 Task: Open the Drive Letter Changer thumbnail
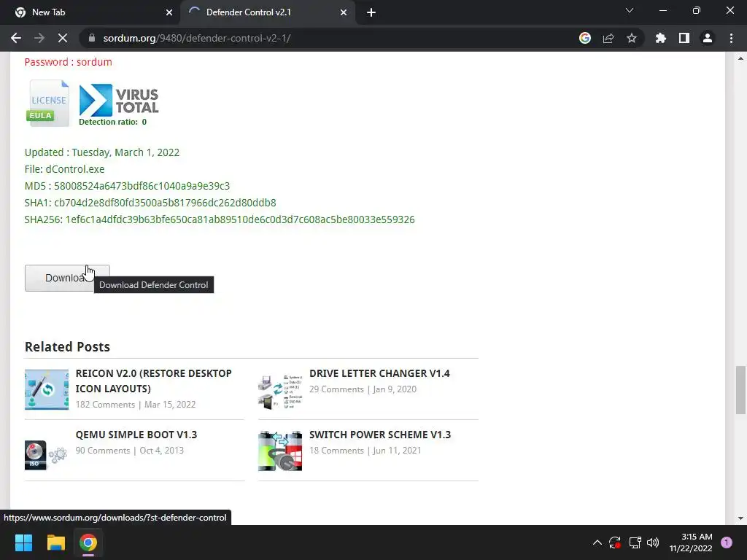280,392
